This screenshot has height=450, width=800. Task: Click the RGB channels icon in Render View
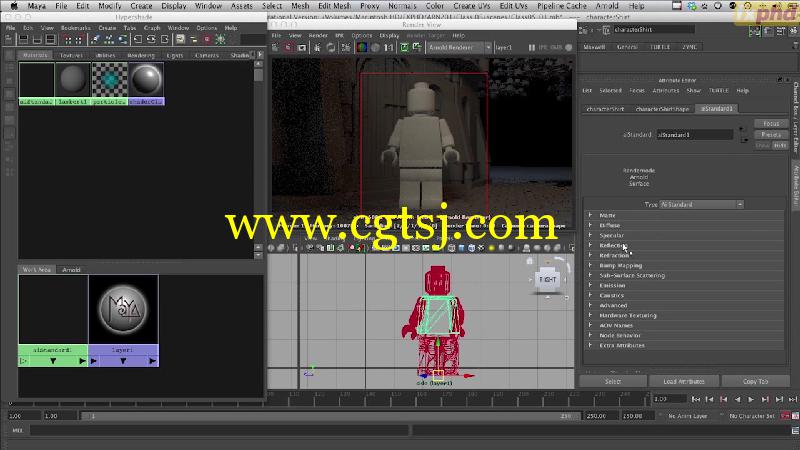pyautogui.click(x=362, y=47)
